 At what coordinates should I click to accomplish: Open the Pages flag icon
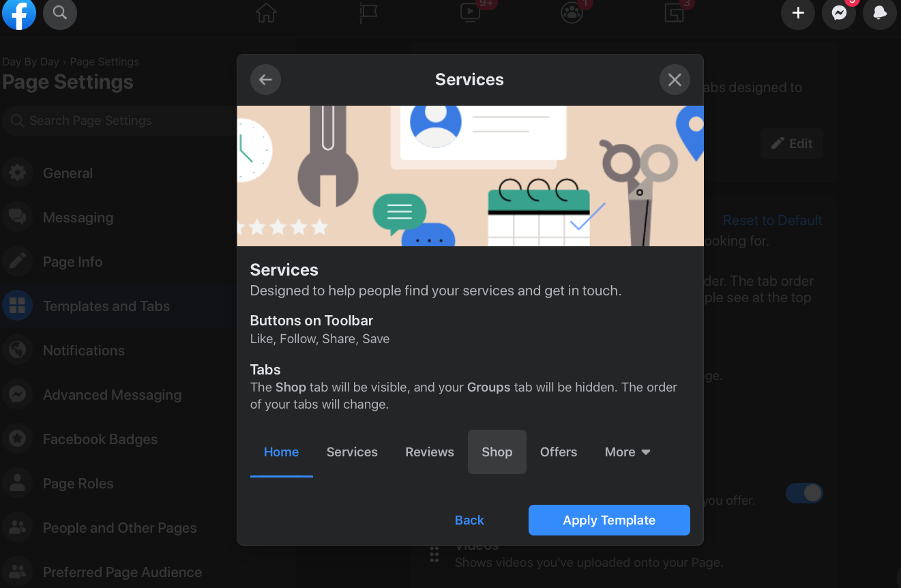368,13
